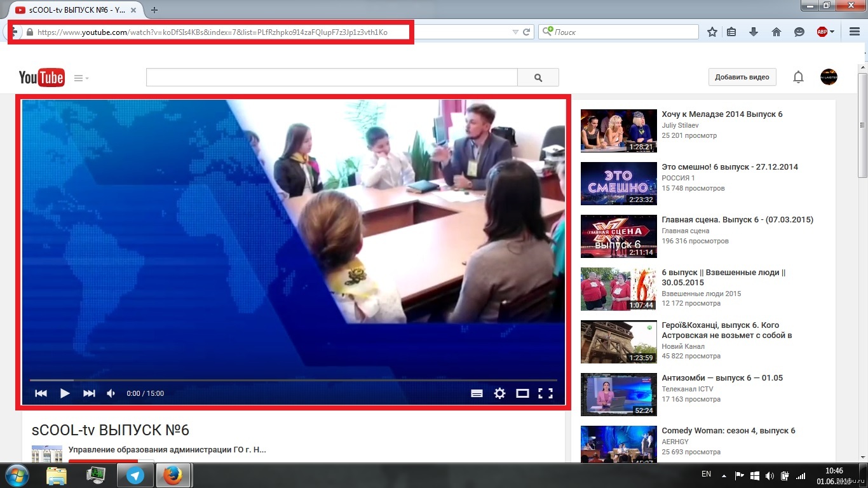Open YouTube notifications bell
868x488 pixels.
coord(798,78)
